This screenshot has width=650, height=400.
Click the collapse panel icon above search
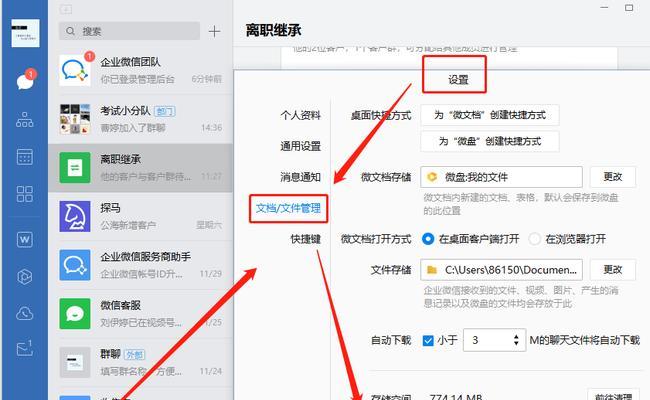[x=66, y=9]
